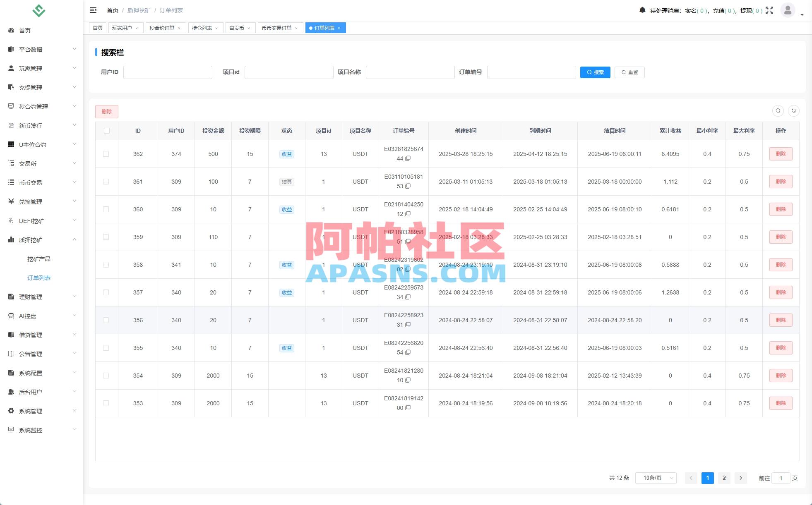Open the 挖矿产品 menu item
The width and height of the screenshot is (812, 505).
click(x=38, y=258)
